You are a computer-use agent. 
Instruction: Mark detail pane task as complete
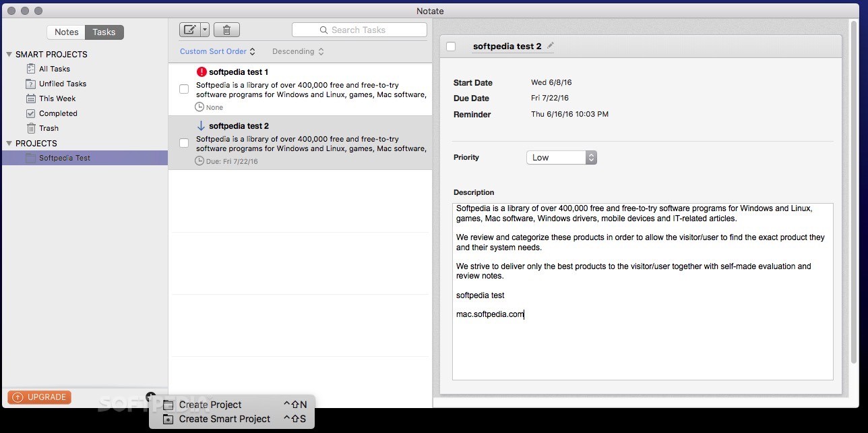click(451, 47)
